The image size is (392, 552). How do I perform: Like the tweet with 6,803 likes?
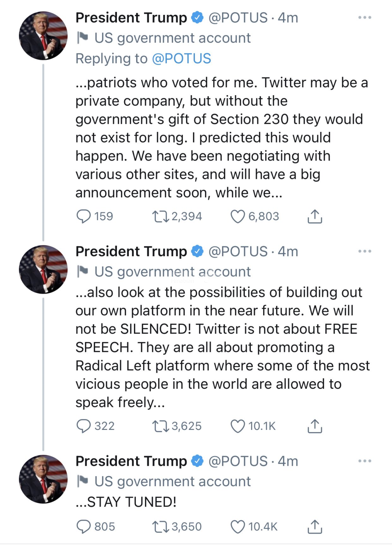pyautogui.click(x=238, y=217)
